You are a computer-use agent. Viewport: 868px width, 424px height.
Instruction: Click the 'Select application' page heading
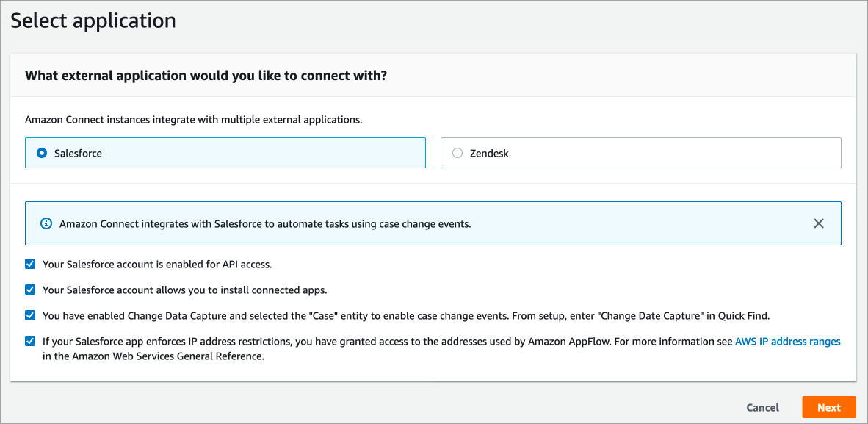(93, 21)
